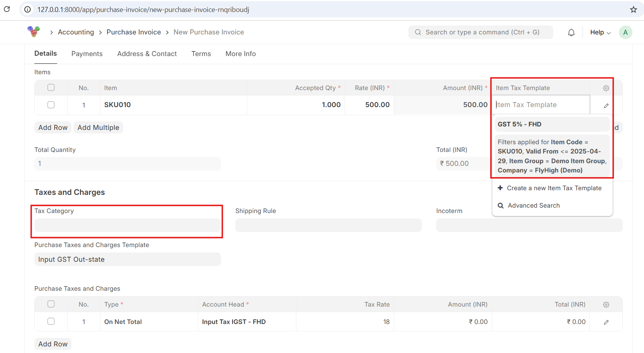The height and width of the screenshot is (353, 644).
Task: Open user avatar menu 'A'
Action: pyautogui.click(x=625, y=32)
